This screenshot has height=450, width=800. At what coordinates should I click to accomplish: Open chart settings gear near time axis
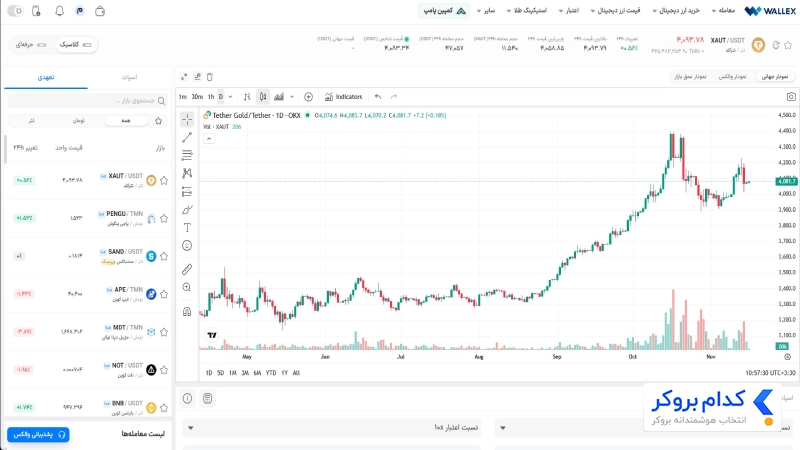[787, 357]
